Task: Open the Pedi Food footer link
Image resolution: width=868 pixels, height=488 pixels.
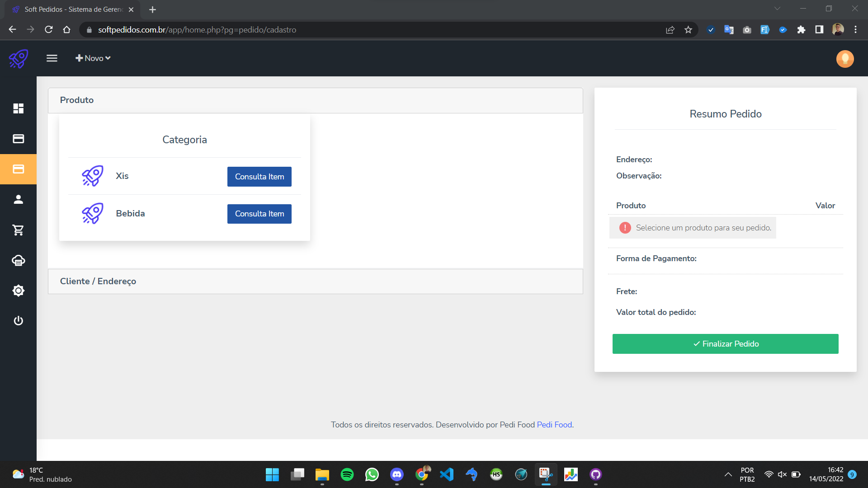Action: [554, 425]
